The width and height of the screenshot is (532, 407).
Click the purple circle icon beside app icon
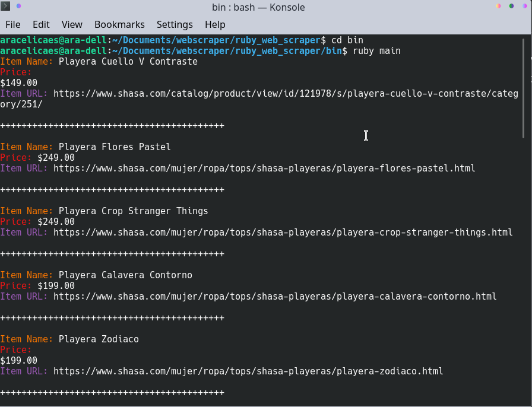point(18,7)
